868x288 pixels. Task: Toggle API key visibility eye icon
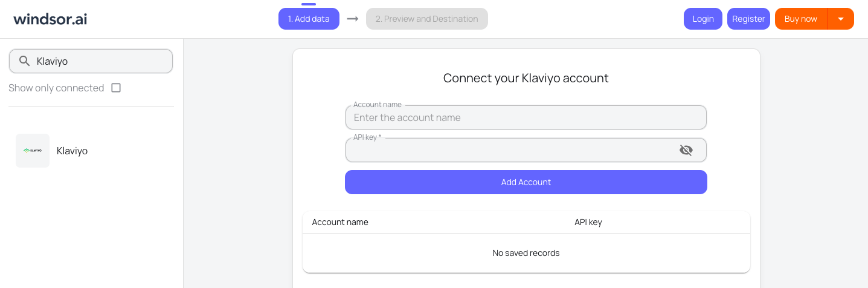click(x=686, y=150)
